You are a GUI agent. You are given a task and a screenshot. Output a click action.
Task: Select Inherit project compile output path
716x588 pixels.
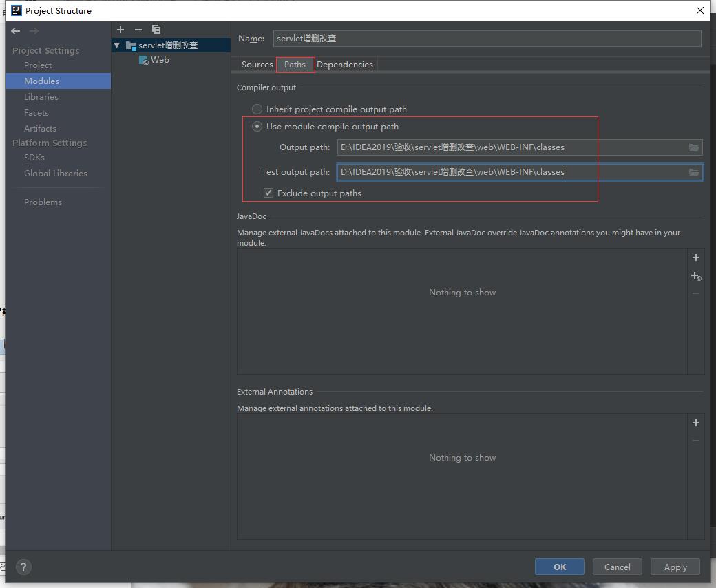257,109
